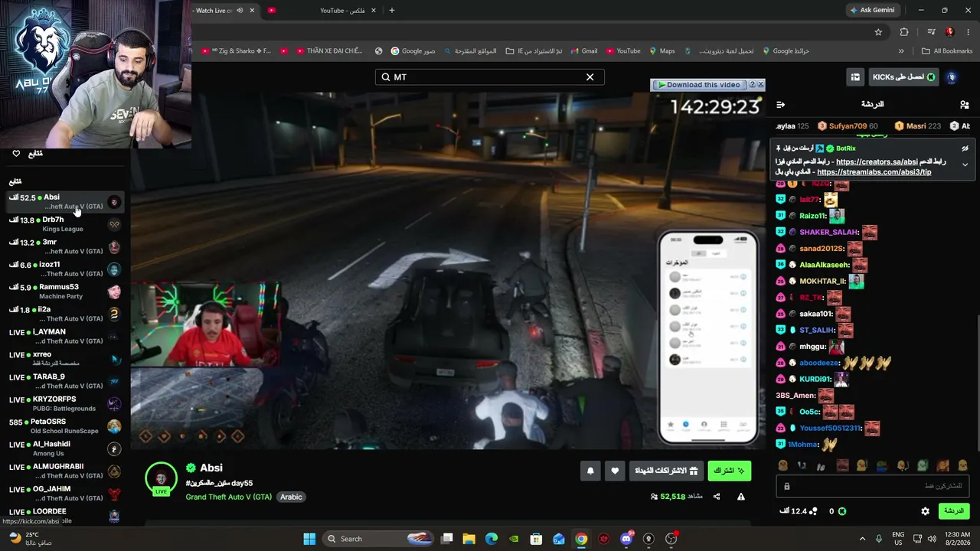Collapse the chat panel
The width and height of the screenshot is (980, 551).
[x=780, y=105]
